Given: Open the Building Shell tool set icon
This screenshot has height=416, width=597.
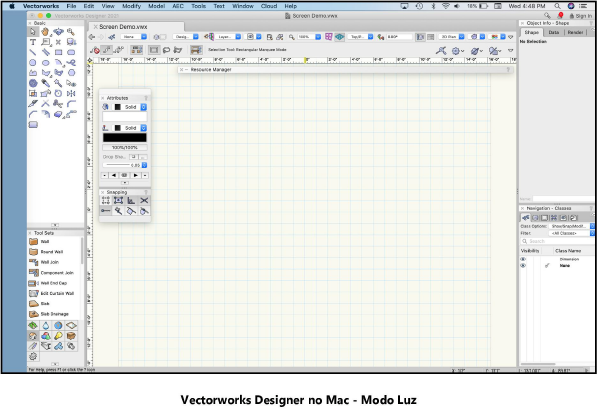Looking at the screenshot, I should [33, 336].
